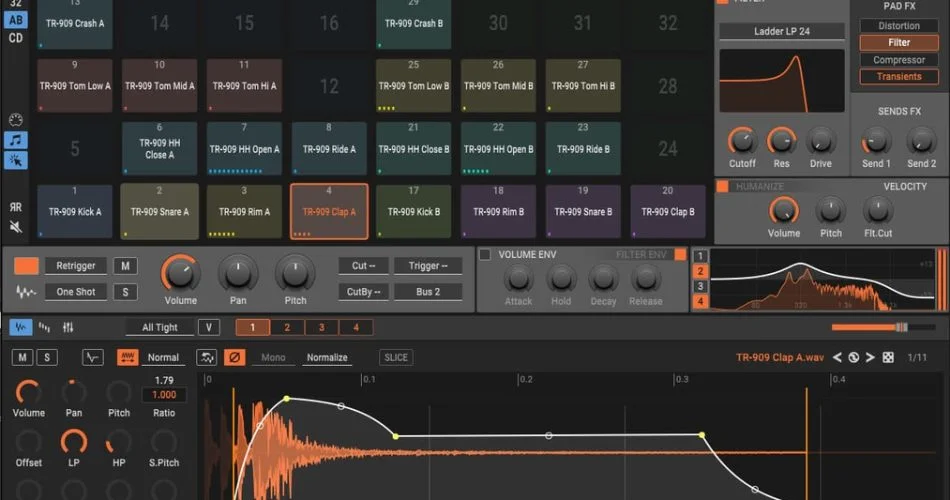Open the One Shot mode dropdown

click(76, 292)
